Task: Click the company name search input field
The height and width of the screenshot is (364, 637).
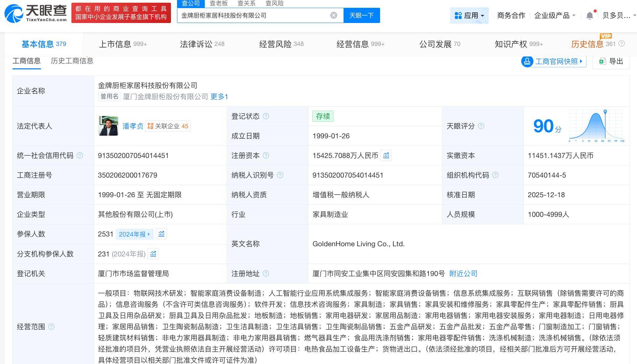Action: coord(254,16)
